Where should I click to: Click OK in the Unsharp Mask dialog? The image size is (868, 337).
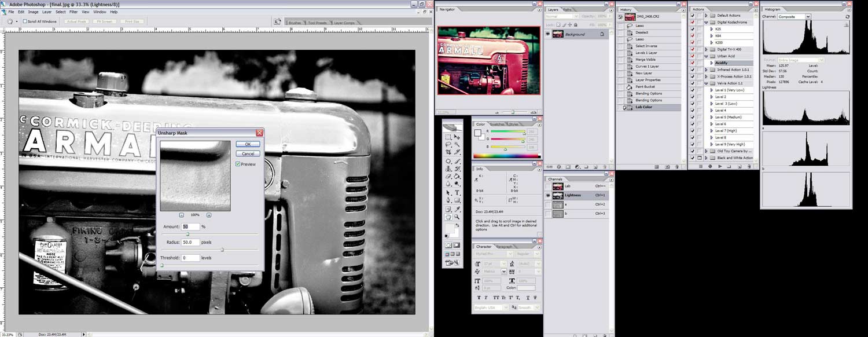pos(248,144)
